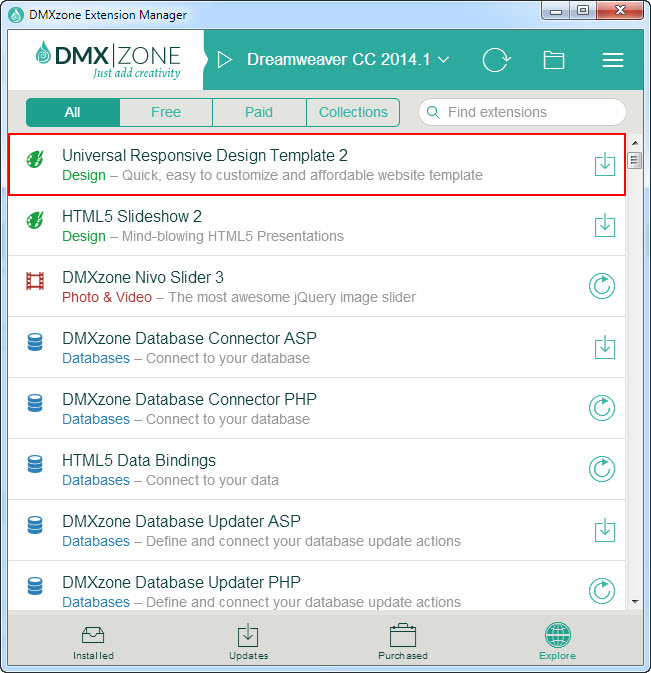Update HTML5 Data Bindings extension
This screenshot has height=673, width=651.
602,469
